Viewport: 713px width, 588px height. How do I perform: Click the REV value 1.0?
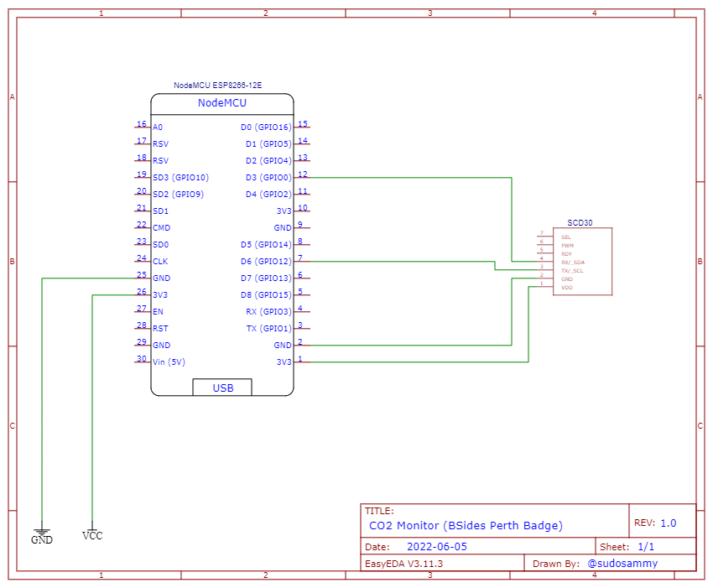669,523
